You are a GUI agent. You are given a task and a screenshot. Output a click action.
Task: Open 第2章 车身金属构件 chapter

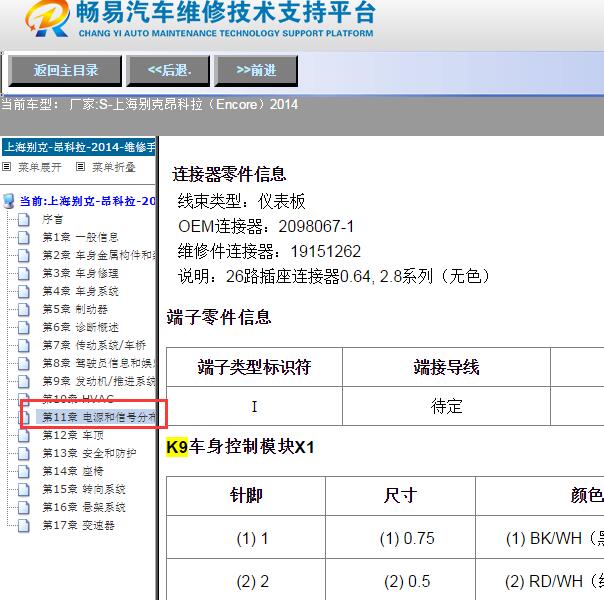coord(99,255)
